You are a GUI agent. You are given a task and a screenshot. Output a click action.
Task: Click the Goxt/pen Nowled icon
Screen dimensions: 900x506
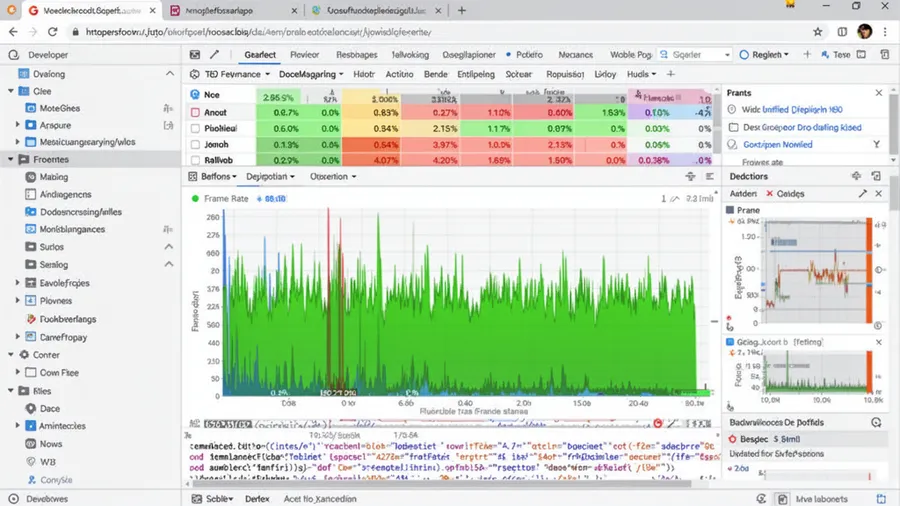[x=732, y=145]
